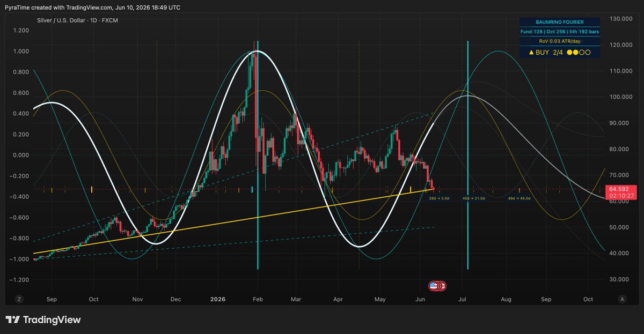Click the TradingView logo

point(43,320)
